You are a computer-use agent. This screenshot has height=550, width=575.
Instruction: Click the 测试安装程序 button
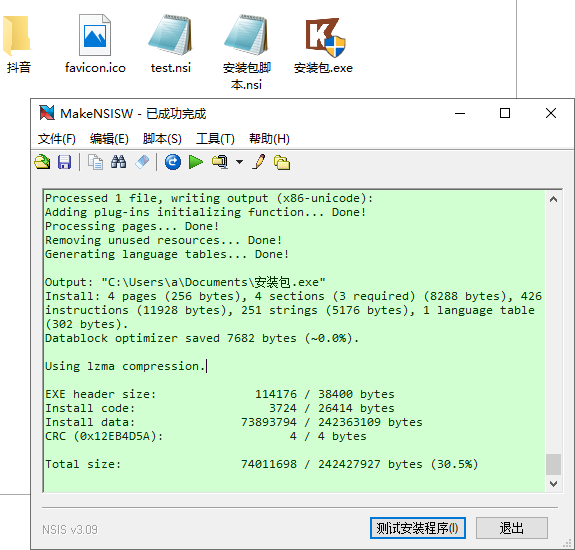click(418, 528)
